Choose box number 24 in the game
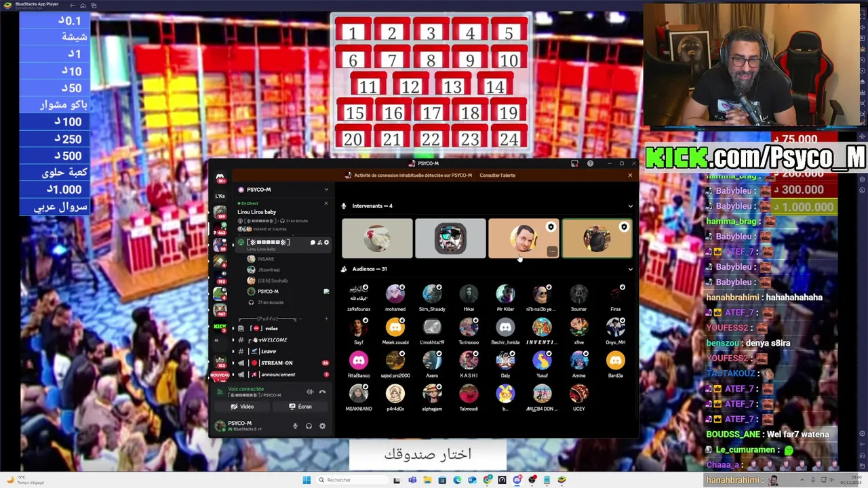The width and height of the screenshot is (868, 488). [x=509, y=138]
